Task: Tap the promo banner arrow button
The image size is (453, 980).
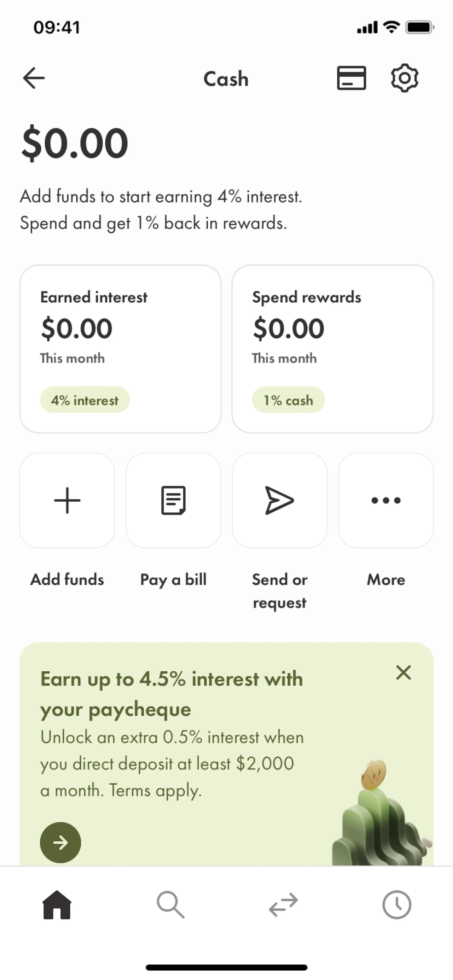Action: click(x=61, y=843)
